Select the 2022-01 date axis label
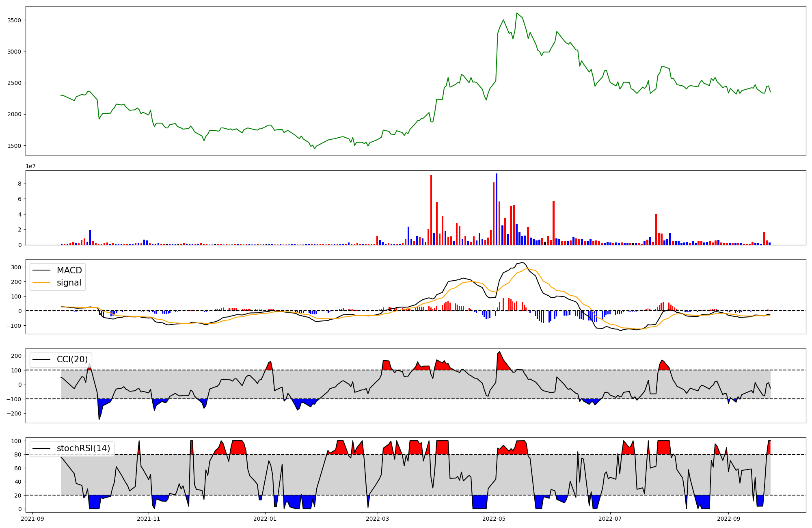This screenshot has width=812, height=528. point(265,519)
